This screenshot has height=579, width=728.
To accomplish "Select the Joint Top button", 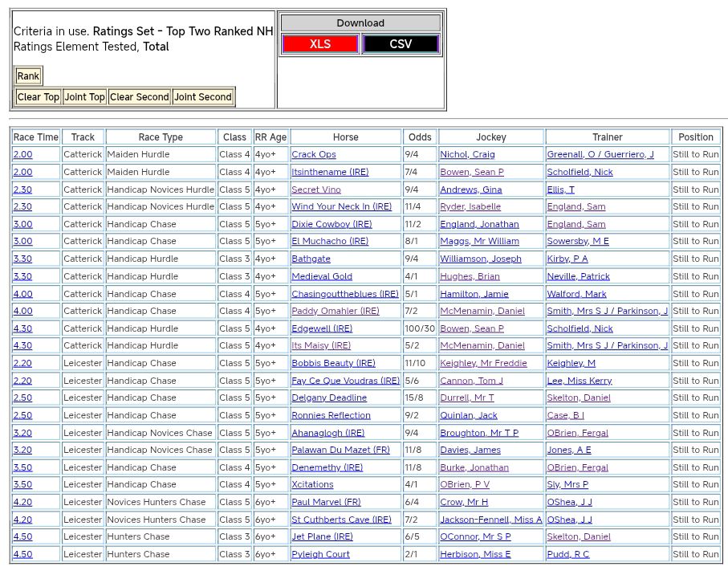I will pyautogui.click(x=85, y=97).
